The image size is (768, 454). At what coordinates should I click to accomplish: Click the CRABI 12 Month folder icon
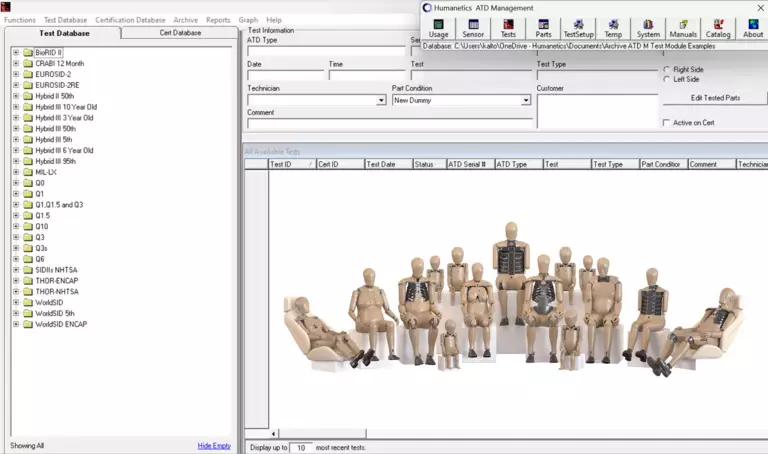pos(28,63)
